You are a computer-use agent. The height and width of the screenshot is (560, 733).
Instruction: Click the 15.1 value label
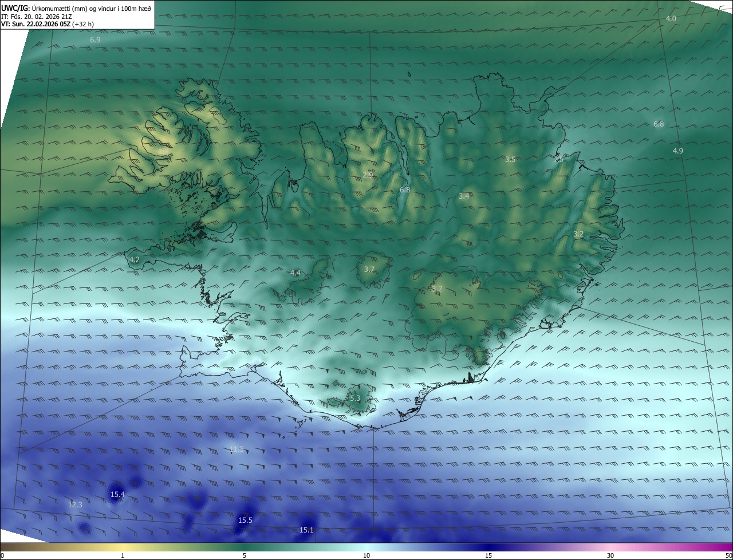(306, 530)
